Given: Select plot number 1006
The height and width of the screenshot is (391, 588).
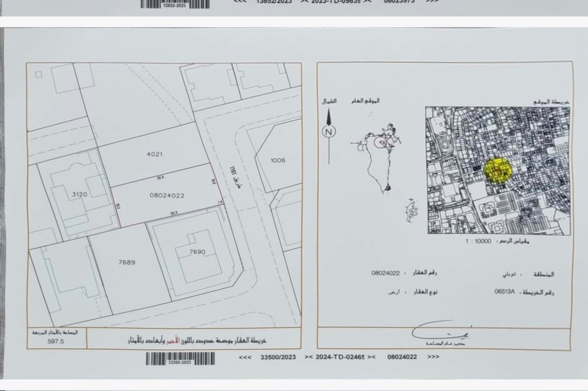Looking at the screenshot, I should 278,160.
